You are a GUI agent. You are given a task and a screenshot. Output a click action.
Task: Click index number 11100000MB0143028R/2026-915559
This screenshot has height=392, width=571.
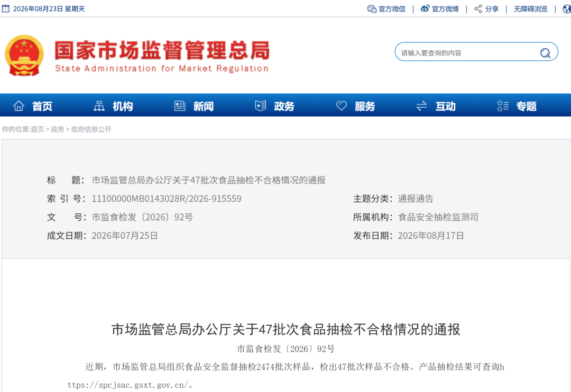[x=167, y=199]
